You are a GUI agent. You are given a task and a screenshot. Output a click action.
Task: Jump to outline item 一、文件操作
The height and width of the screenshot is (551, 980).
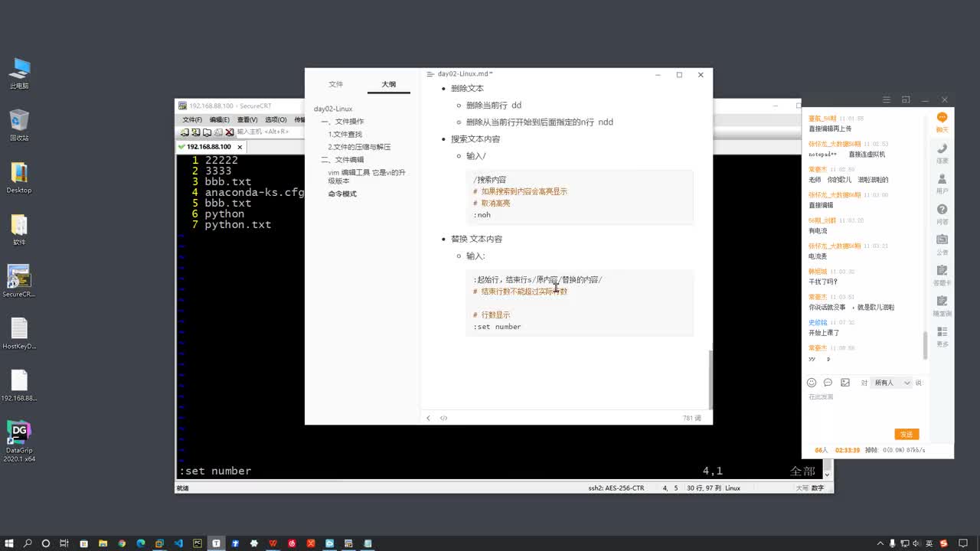(342, 122)
